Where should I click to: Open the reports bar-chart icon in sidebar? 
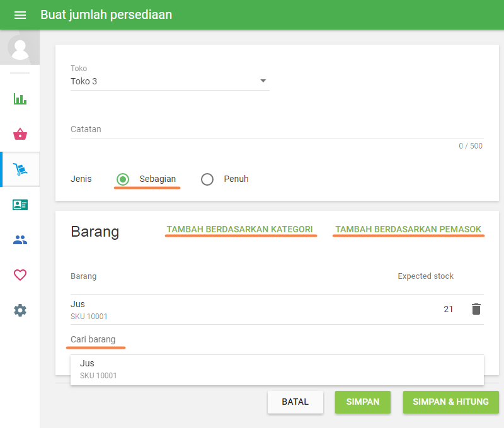(20, 99)
